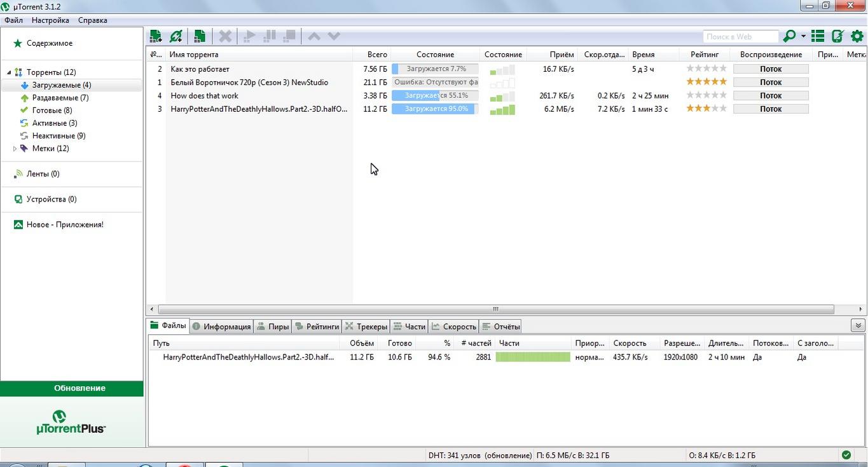Click star rating for Как это работает
The width and height of the screenshot is (868, 467).
(x=706, y=69)
